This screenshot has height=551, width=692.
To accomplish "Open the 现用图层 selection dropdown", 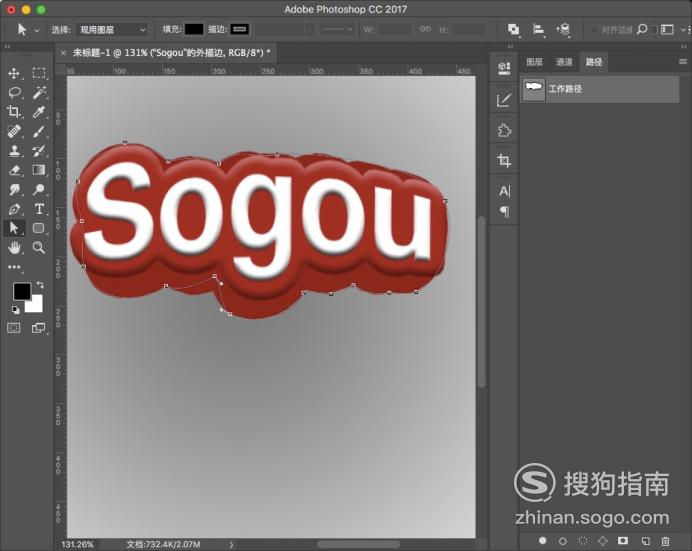I will point(112,30).
